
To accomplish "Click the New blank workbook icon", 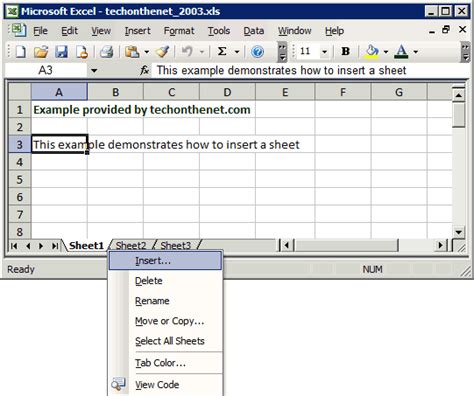I will coord(21,52).
